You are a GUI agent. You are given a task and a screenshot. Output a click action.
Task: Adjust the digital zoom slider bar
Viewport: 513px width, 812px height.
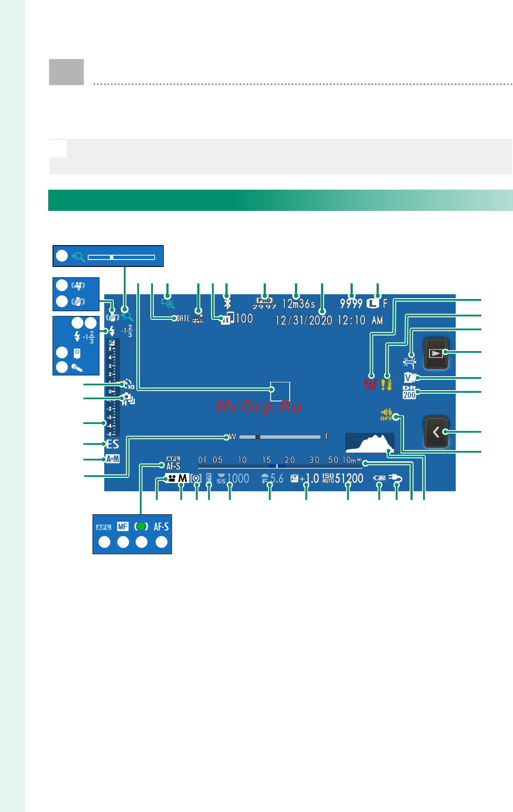point(121,257)
